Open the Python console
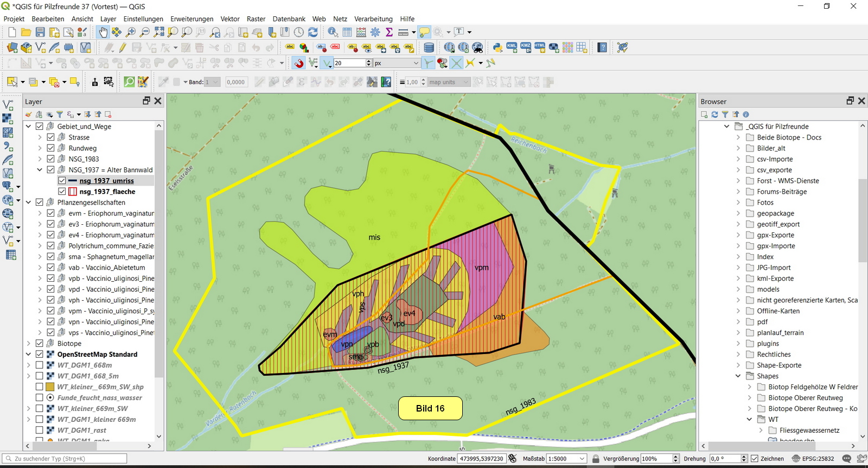 coord(497,48)
